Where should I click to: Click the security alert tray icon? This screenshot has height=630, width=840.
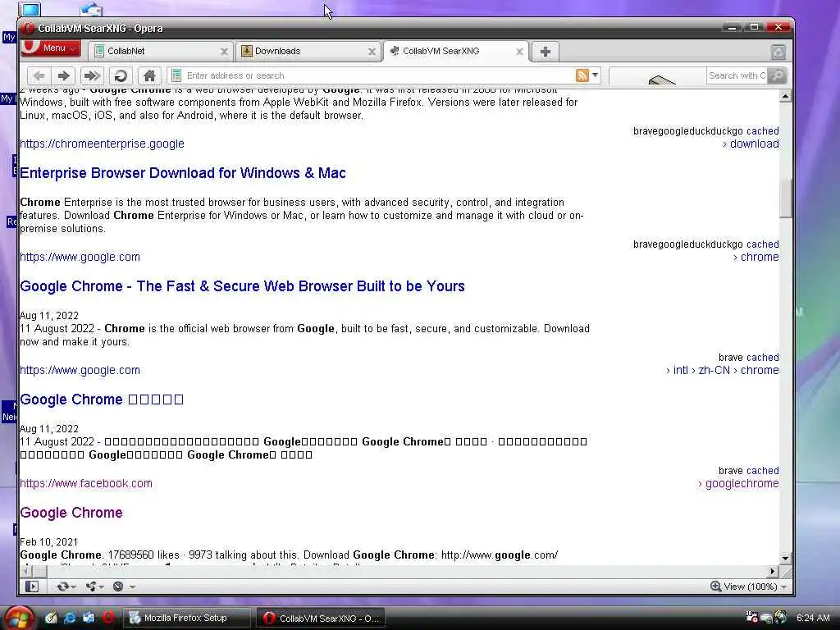(751, 618)
